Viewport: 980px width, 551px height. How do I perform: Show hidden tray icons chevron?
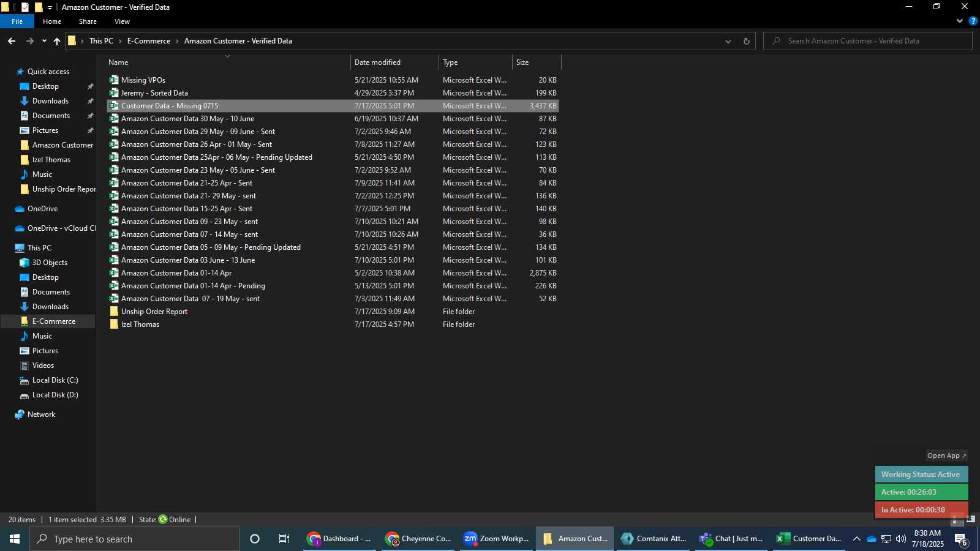coord(856,539)
